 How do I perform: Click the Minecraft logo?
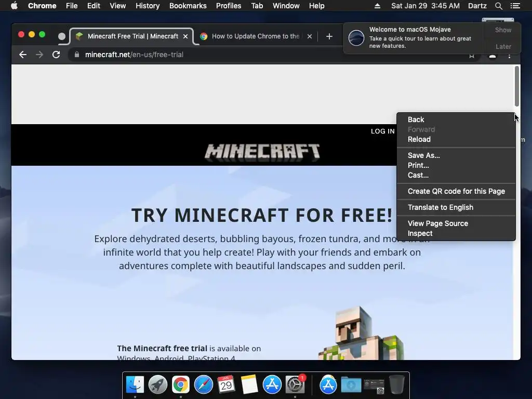[x=262, y=152]
